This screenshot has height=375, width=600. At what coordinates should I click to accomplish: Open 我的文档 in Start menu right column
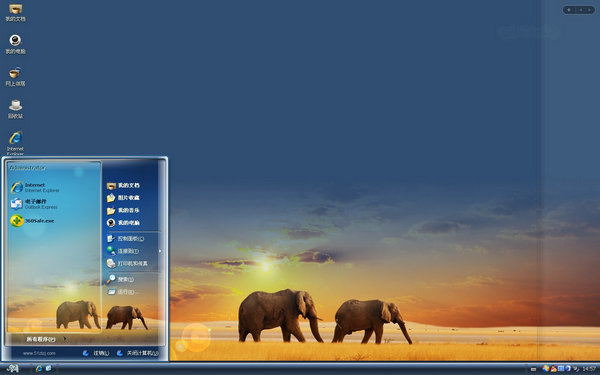tap(123, 186)
